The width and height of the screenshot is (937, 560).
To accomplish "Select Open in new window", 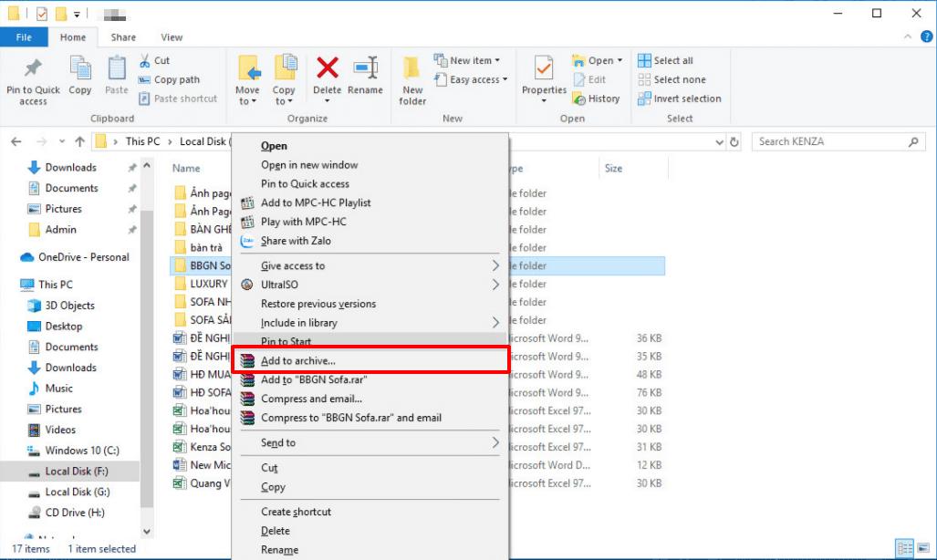I will click(x=370, y=165).
